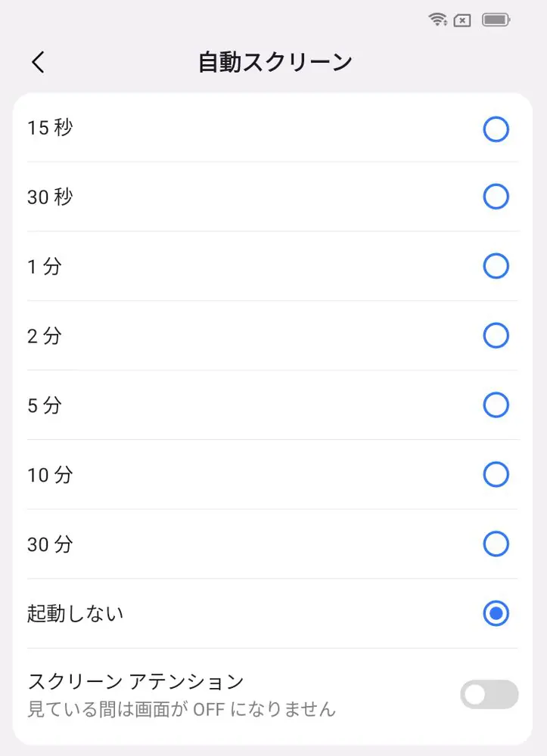Tap the back arrow icon

click(x=39, y=62)
